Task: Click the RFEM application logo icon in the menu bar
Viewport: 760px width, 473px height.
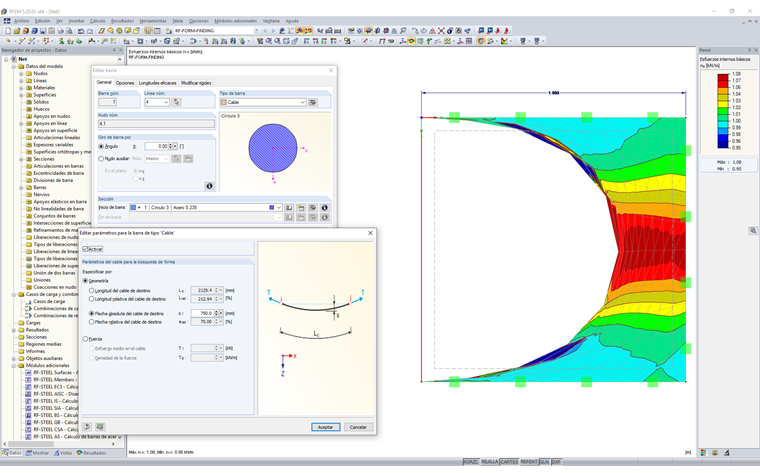Action: tap(7, 21)
